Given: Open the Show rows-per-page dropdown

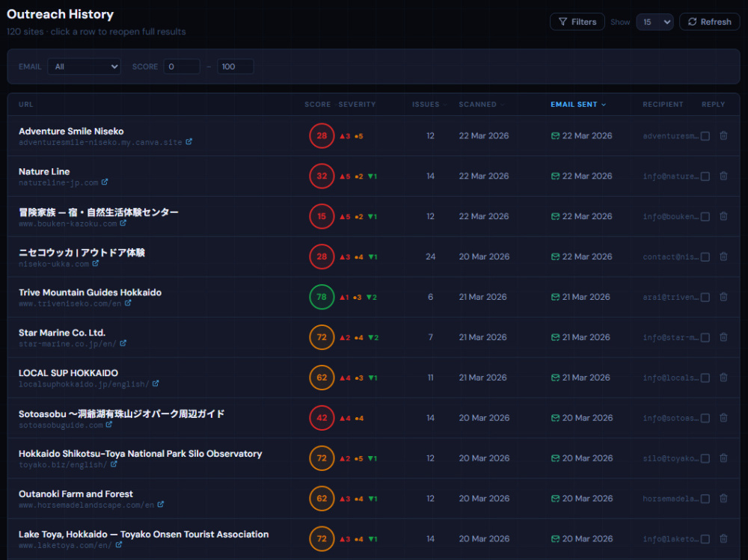Looking at the screenshot, I should [654, 22].
